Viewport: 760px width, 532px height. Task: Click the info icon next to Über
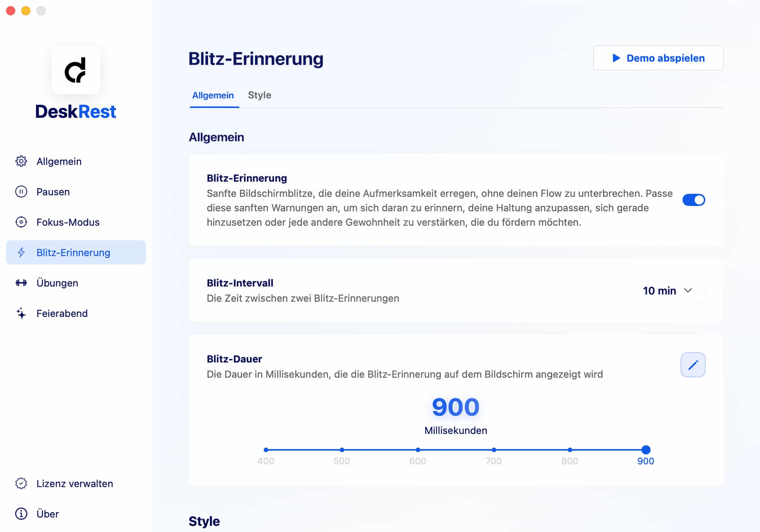coord(21,514)
